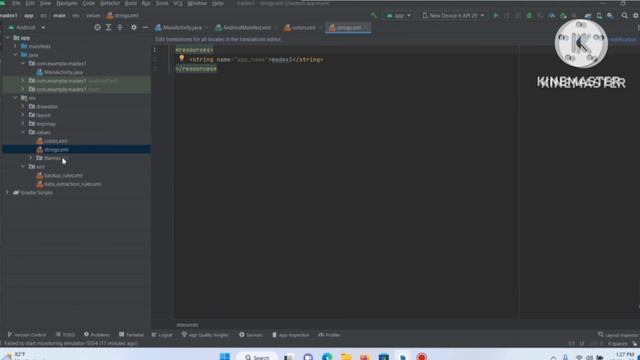Open Edge browser from taskbar
The width and height of the screenshot is (640, 360).
pos(327,357)
